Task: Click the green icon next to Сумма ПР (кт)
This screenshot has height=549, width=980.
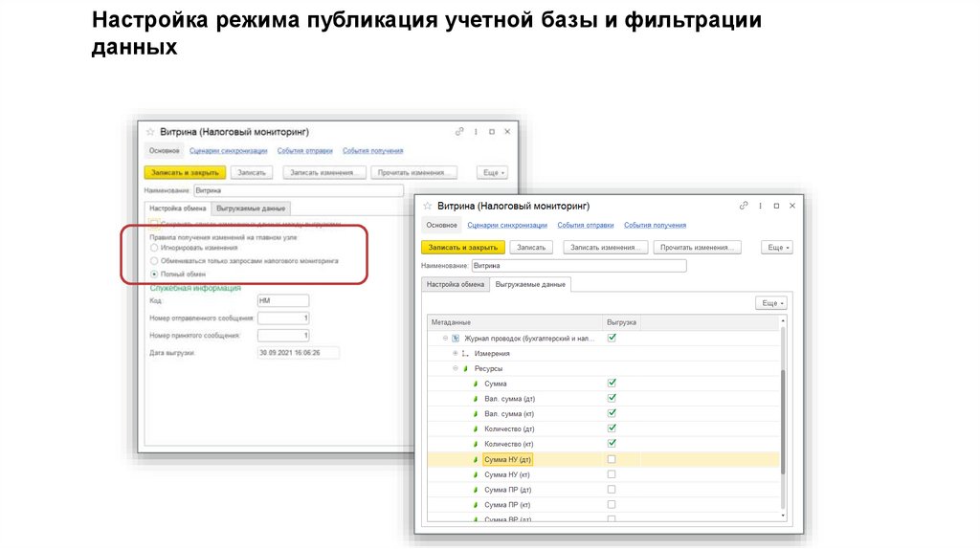Action: [x=476, y=505]
